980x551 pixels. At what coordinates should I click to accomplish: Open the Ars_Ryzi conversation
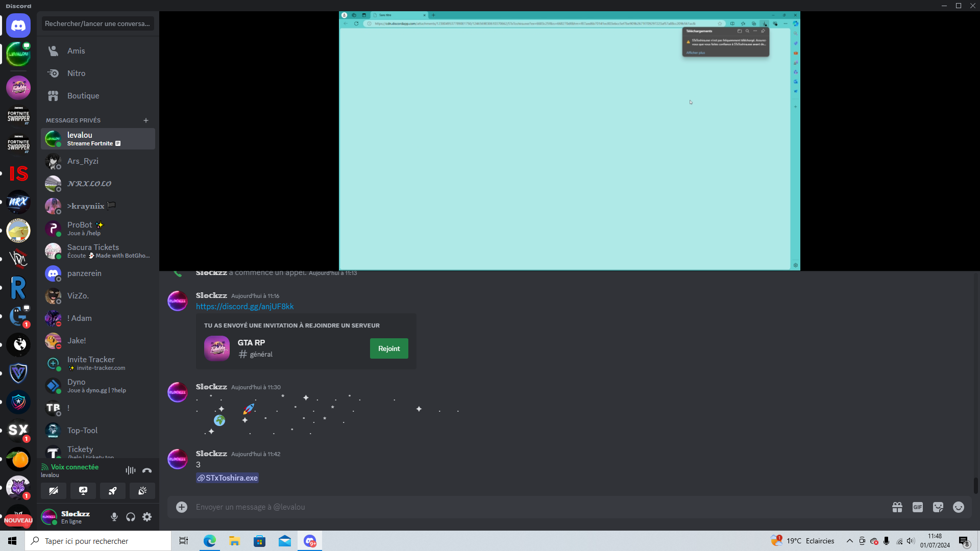click(98, 161)
